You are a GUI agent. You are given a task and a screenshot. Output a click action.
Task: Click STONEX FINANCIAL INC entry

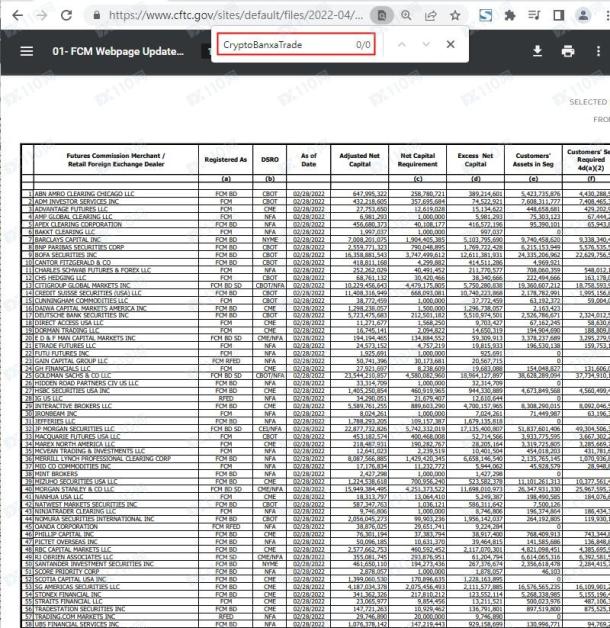click(x=68, y=595)
